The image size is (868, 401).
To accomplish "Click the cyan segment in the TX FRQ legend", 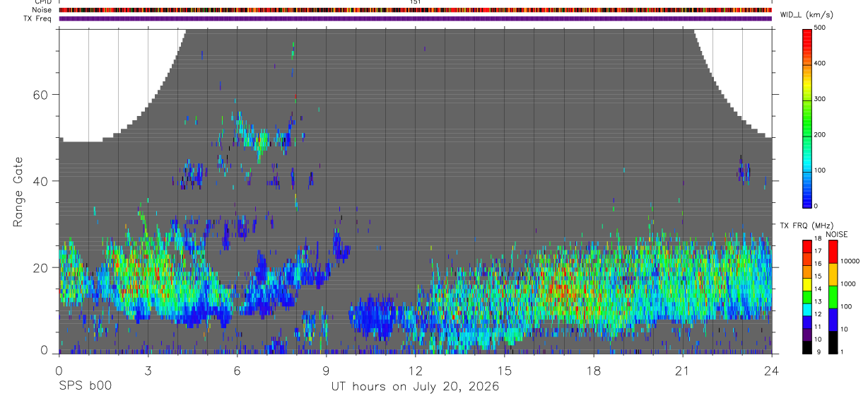I will (x=807, y=310).
